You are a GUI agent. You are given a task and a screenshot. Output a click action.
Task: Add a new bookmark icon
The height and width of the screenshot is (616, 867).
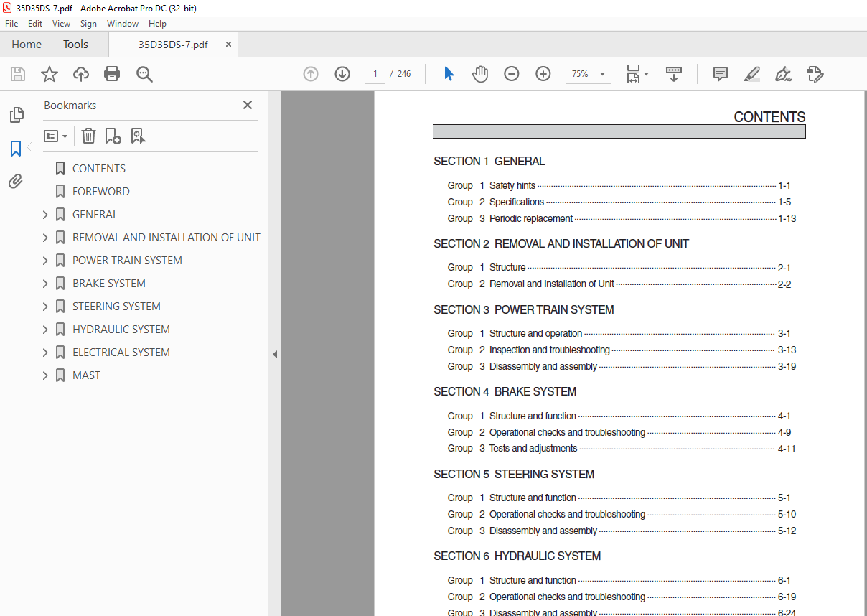pos(113,136)
